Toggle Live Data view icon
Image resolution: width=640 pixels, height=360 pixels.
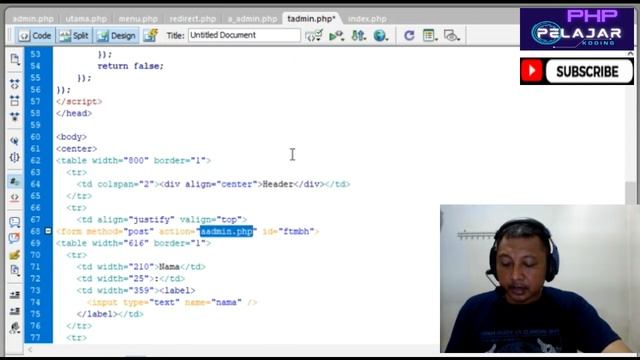(151, 36)
